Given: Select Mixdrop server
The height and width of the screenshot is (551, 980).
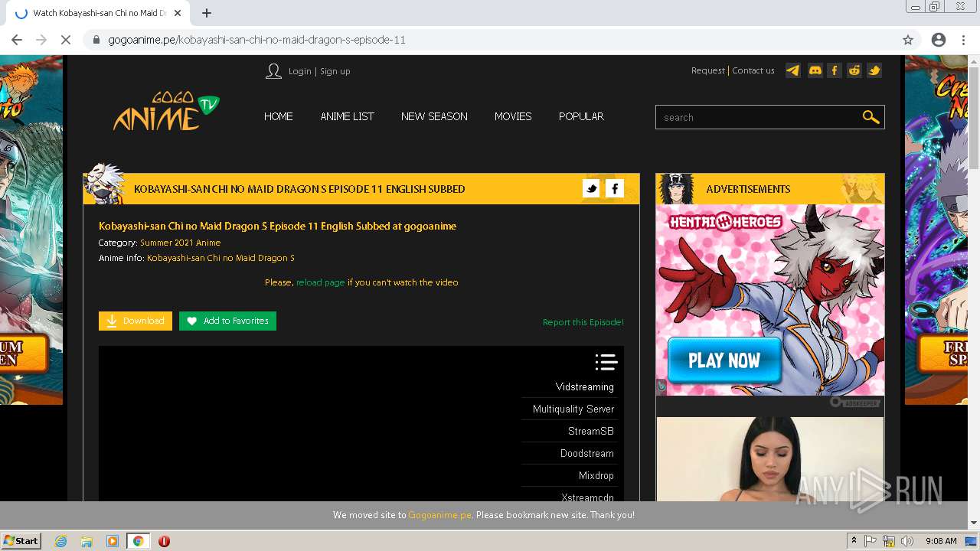Looking at the screenshot, I should point(596,475).
